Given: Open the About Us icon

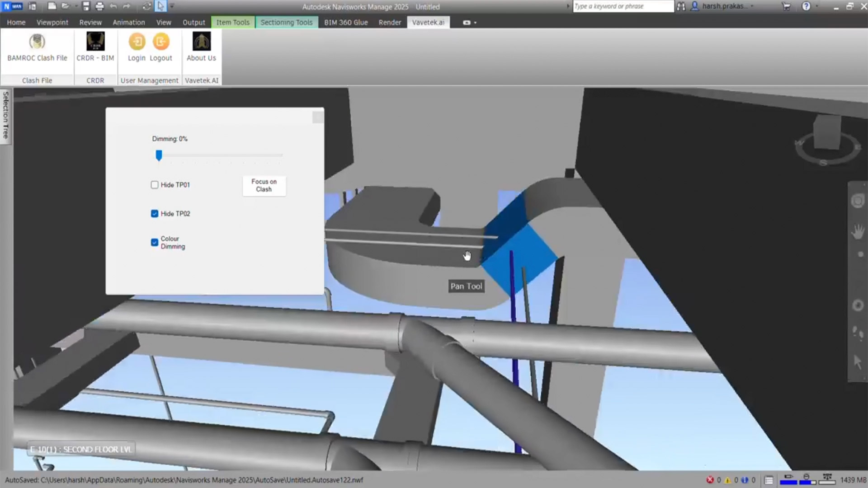Looking at the screenshot, I should pos(201,42).
